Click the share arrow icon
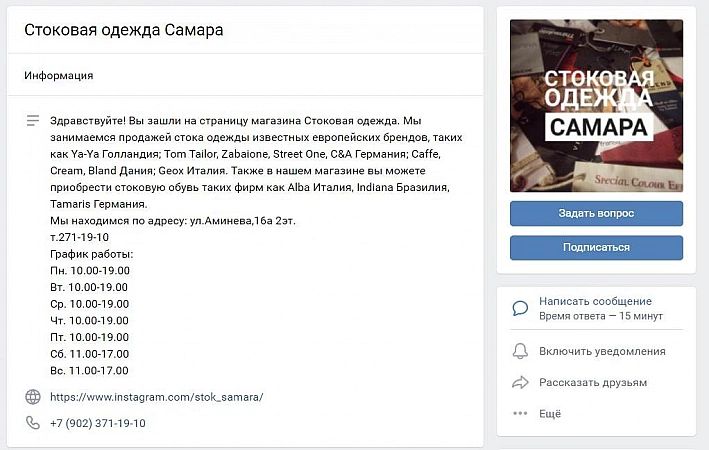This screenshot has width=709, height=450. click(520, 382)
